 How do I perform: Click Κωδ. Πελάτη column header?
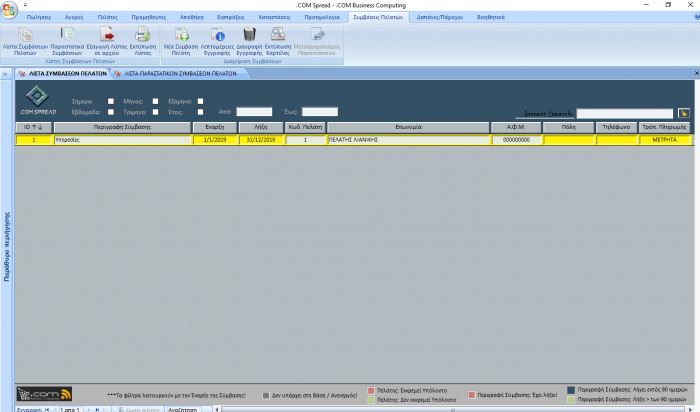305,127
